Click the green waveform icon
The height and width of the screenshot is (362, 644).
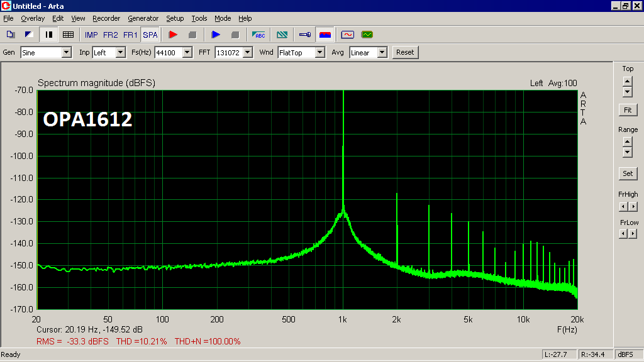pyautogui.click(x=367, y=35)
